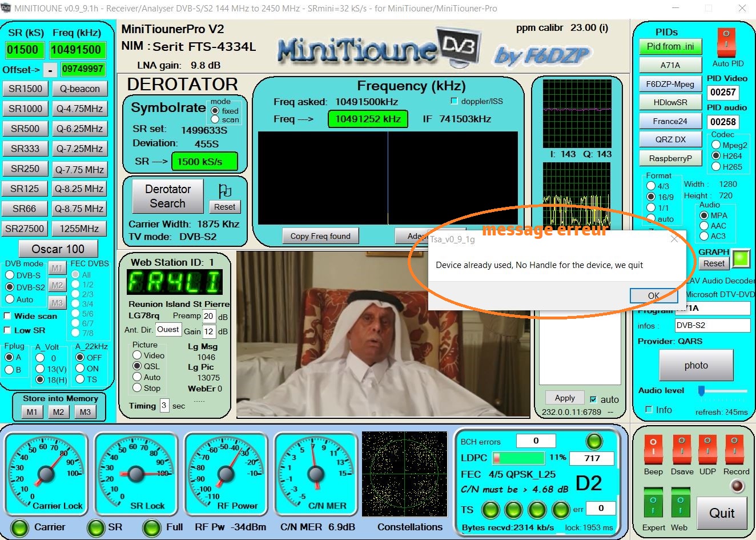Screen dimensions: 756x540
Task: Toggle the UDP rocker switch
Action: [707, 450]
